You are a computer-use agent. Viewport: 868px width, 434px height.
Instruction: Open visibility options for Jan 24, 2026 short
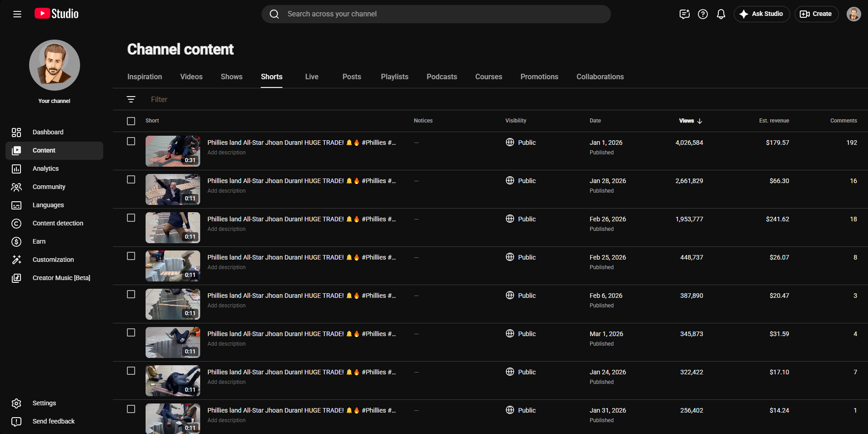(x=520, y=372)
